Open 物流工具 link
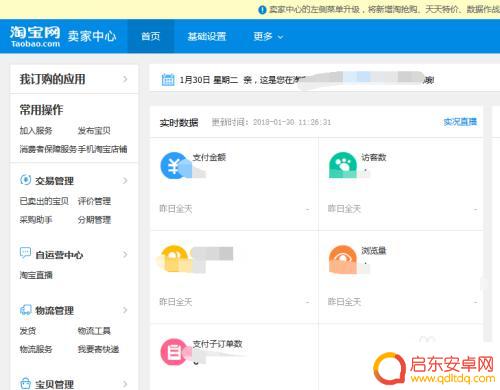500x390 pixels. pyautogui.click(x=94, y=331)
